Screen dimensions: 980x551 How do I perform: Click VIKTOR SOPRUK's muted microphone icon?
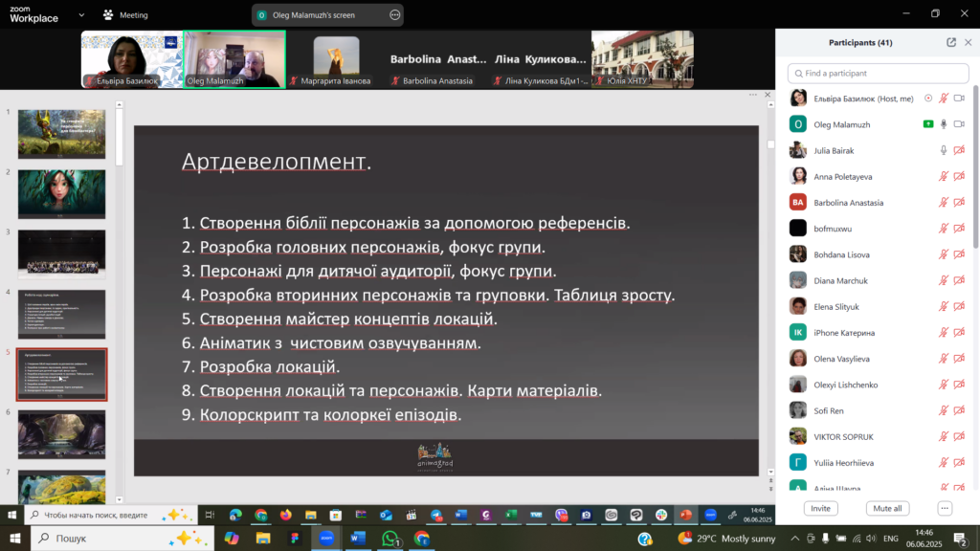(x=944, y=436)
